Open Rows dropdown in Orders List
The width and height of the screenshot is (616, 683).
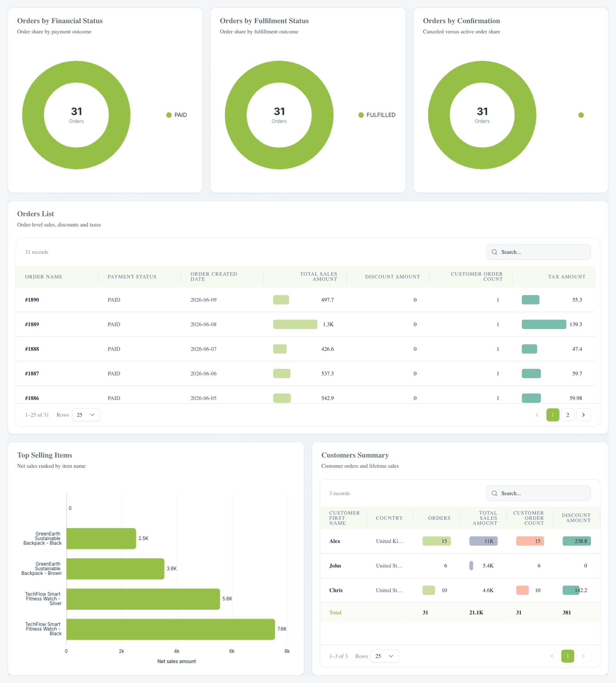[86, 415]
